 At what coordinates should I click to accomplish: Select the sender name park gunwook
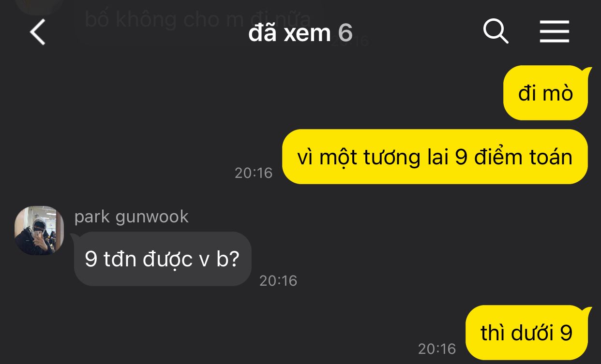132,217
